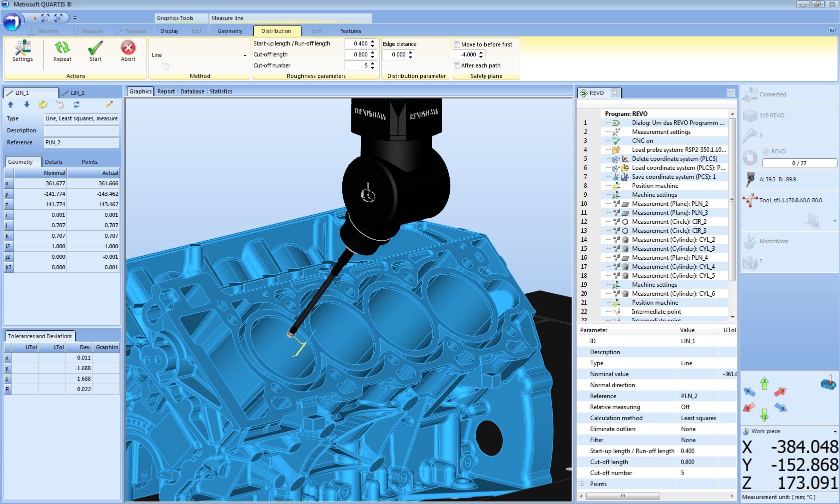The width and height of the screenshot is (840, 504).
Task: Open the Settings tools icon
Action: 22,48
